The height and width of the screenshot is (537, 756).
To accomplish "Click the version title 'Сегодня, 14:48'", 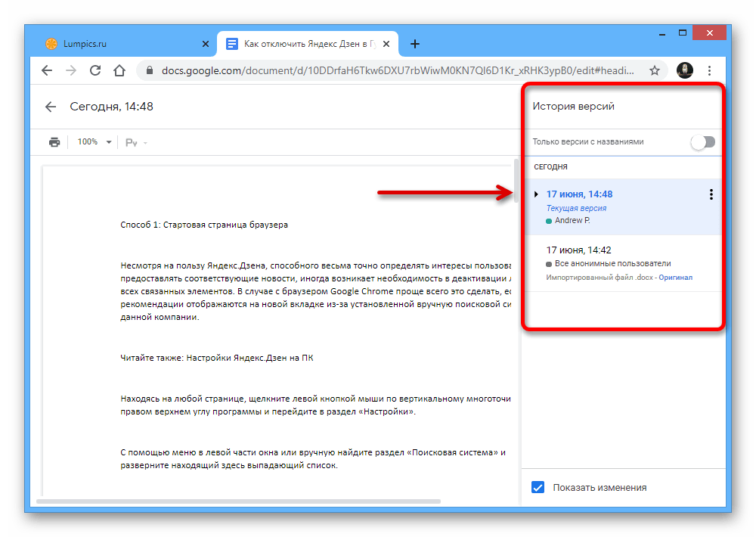I will pyautogui.click(x=111, y=107).
